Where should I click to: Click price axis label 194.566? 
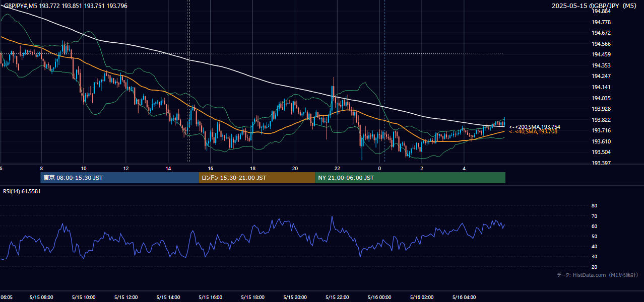pos(601,44)
